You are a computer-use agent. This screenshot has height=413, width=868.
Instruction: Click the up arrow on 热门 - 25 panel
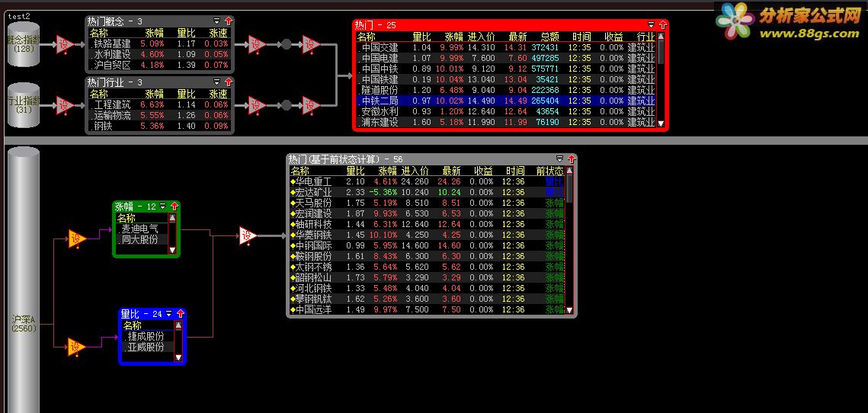click(662, 25)
